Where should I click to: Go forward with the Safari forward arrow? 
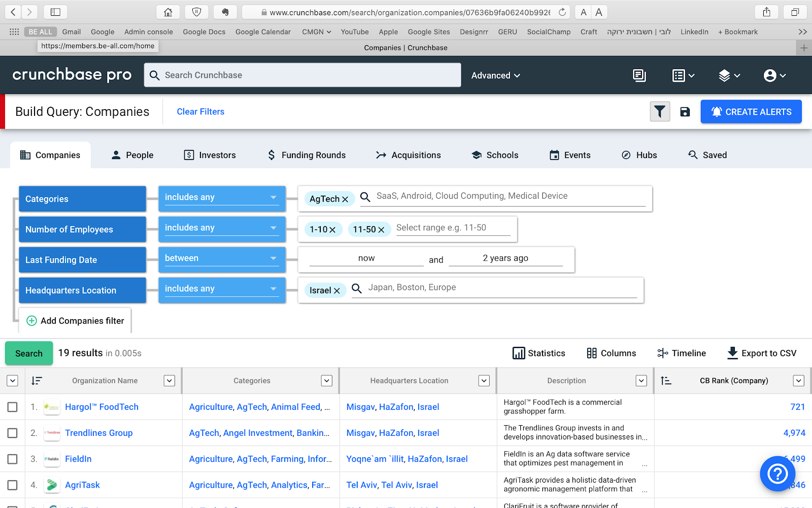(x=29, y=12)
